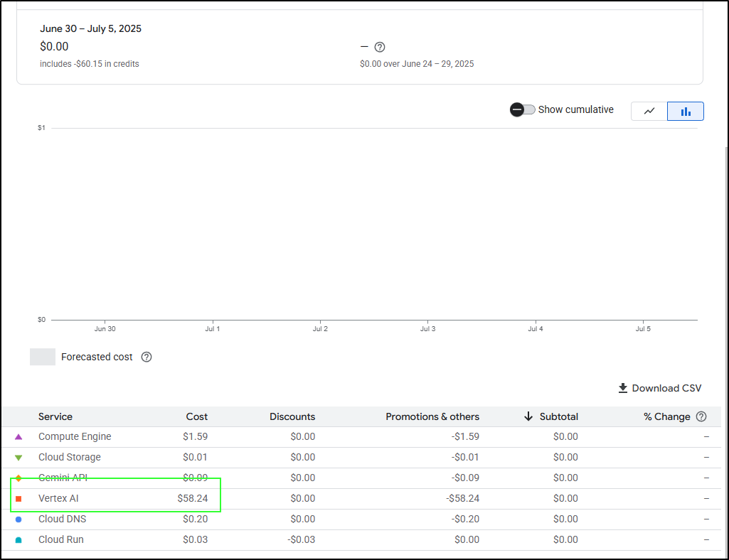Image resolution: width=729 pixels, height=560 pixels.
Task: Select the Compute Engine service row
Action: point(361,437)
